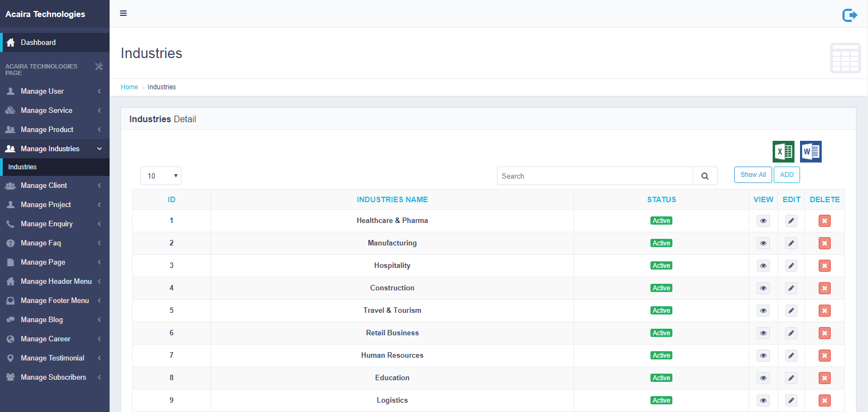
Task: Click the Show All button
Action: coord(753,175)
